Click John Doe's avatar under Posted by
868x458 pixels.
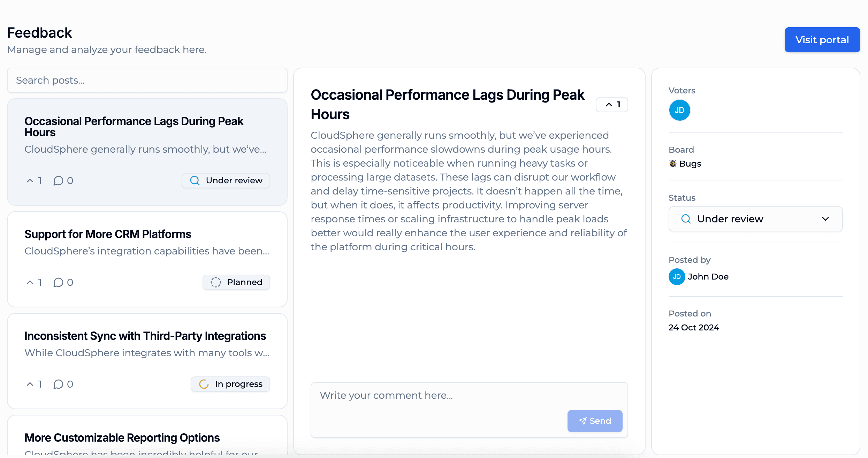(677, 277)
